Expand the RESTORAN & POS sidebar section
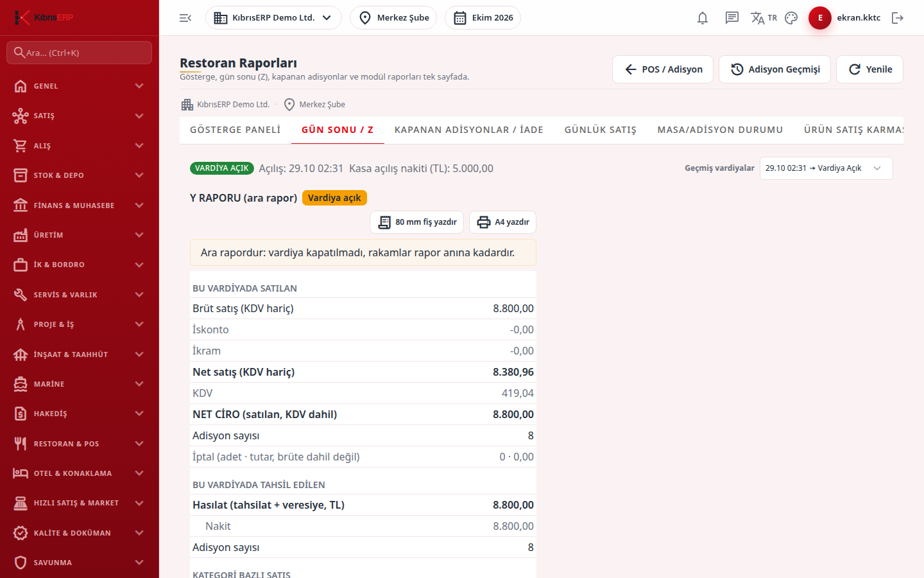This screenshot has height=578, width=924. [80, 444]
